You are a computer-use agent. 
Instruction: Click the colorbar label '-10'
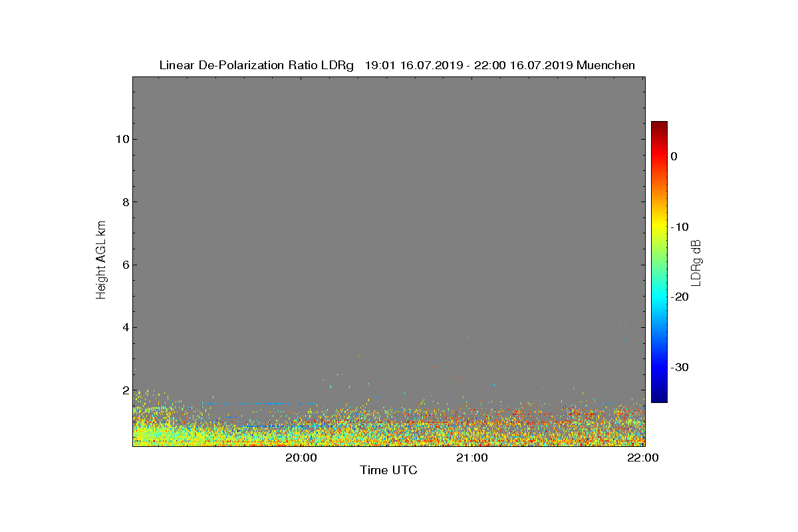click(x=679, y=227)
